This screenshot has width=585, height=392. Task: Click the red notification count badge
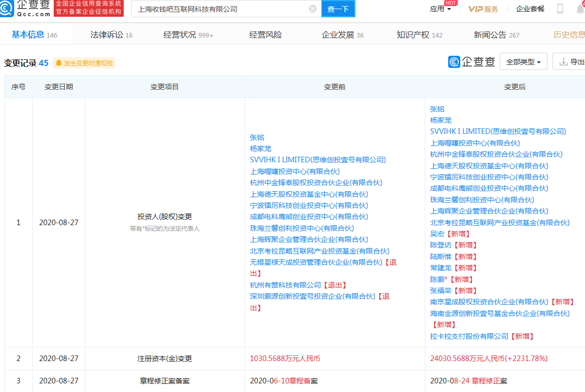click(583, 3)
